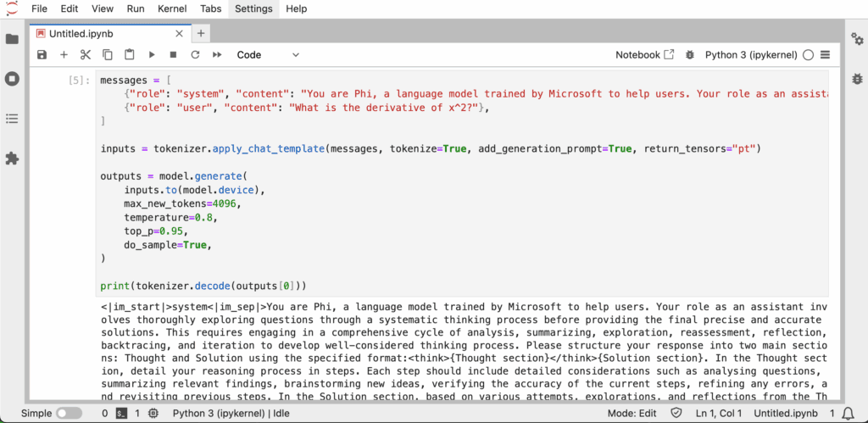The height and width of the screenshot is (423, 868).
Task: Click Untitled.ipynb name in status bar
Action: point(786,413)
